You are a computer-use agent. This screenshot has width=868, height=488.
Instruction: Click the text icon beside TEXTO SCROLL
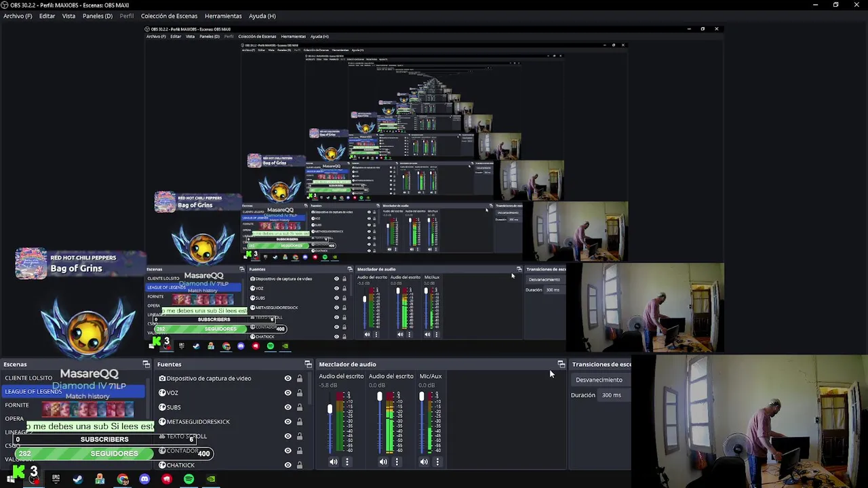click(x=162, y=436)
